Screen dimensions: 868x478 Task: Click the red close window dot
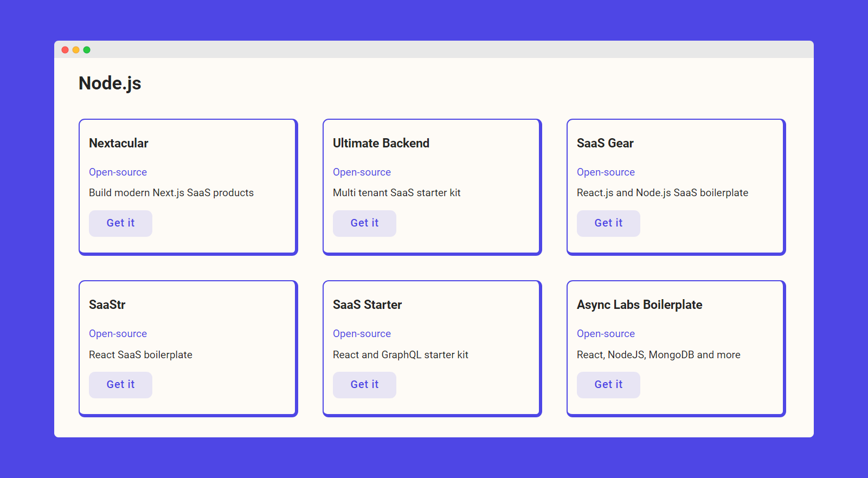65,50
